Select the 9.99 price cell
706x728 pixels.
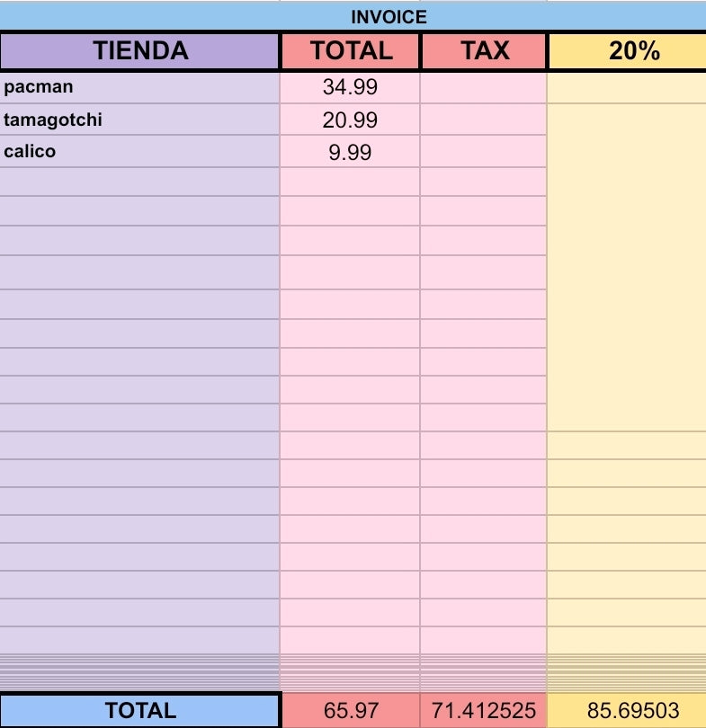(350, 152)
